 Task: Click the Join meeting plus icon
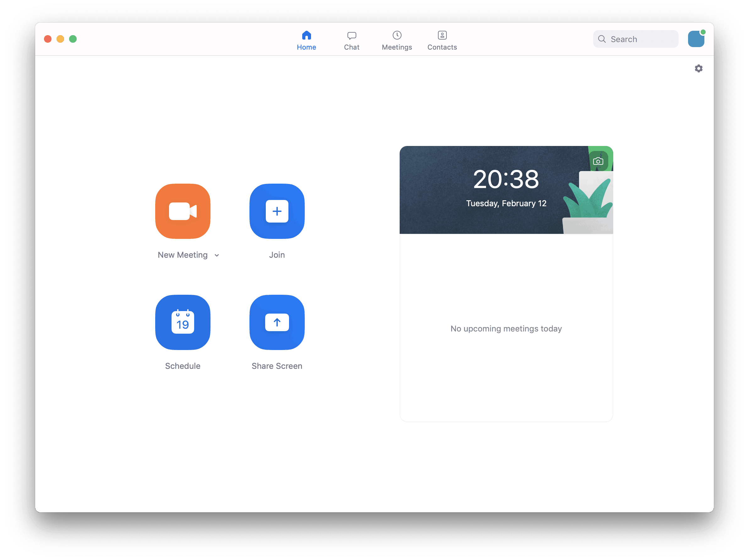tap(277, 211)
